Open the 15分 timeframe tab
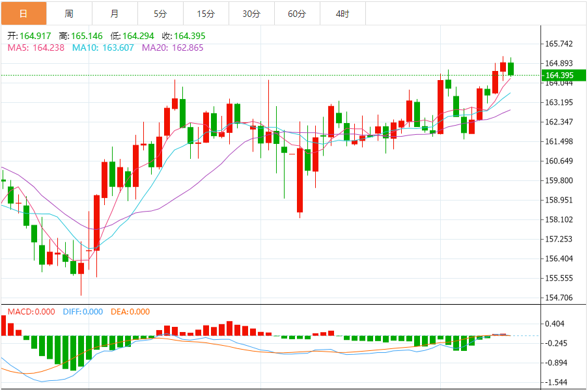The image size is (588, 390). [206, 14]
